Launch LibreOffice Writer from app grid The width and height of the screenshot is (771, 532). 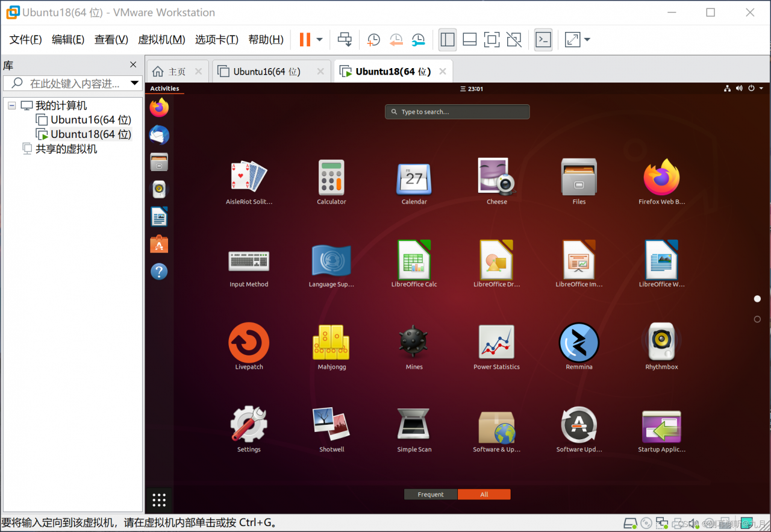[x=661, y=260]
